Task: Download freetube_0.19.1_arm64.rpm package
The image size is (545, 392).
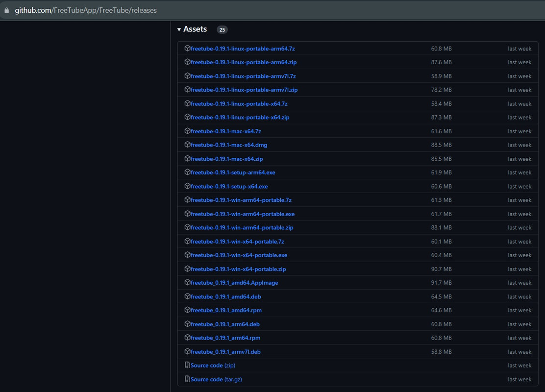Action: 225,338
